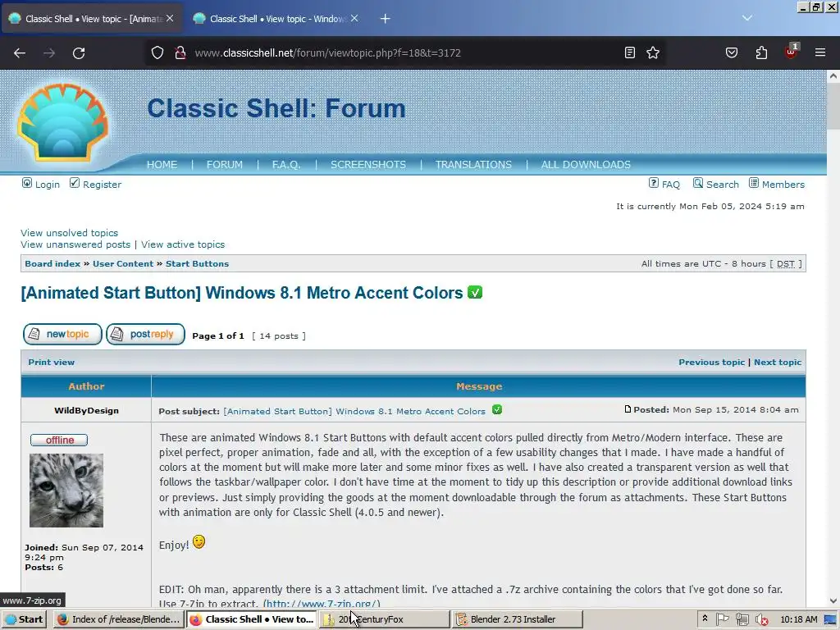Open TRANSLATIONS in the site navigation
Screen dimensions: 840x630
[473, 164]
